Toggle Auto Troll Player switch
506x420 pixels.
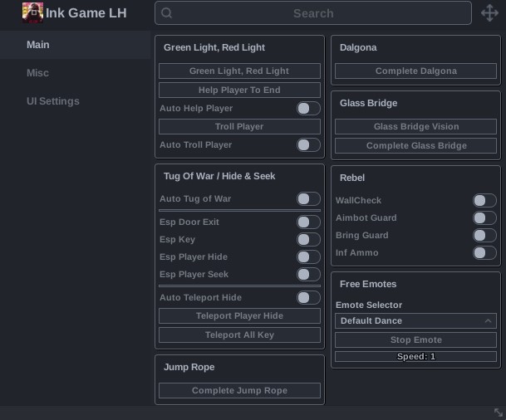click(x=308, y=145)
